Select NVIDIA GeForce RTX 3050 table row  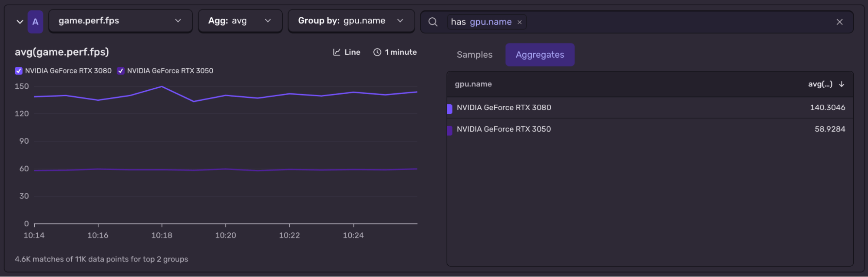[x=650, y=129]
